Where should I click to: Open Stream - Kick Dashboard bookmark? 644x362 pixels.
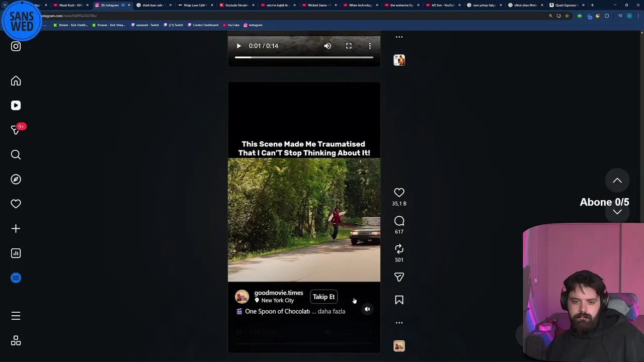71,25
